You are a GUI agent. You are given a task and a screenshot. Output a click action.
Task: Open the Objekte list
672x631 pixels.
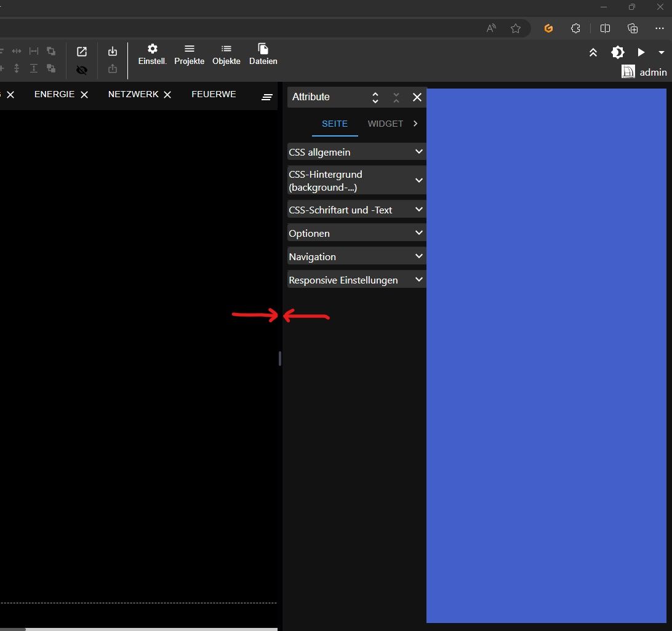pos(226,54)
